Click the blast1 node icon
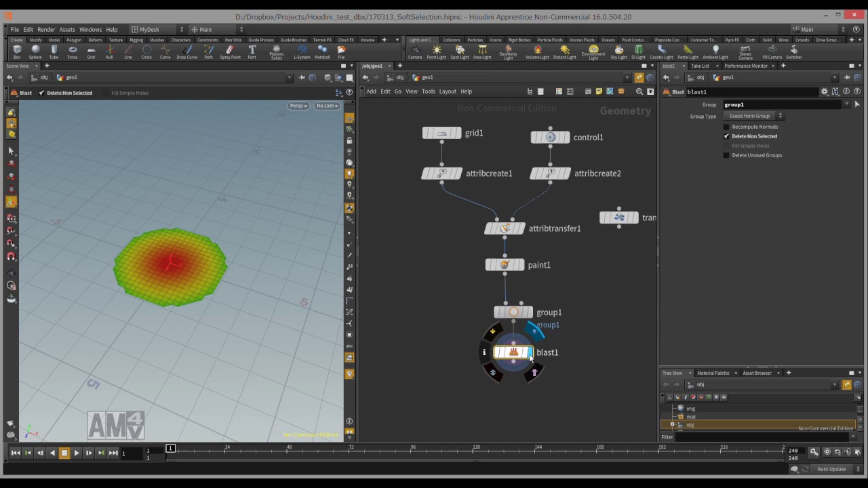This screenshot has height=488, width=868. point(513,352)
